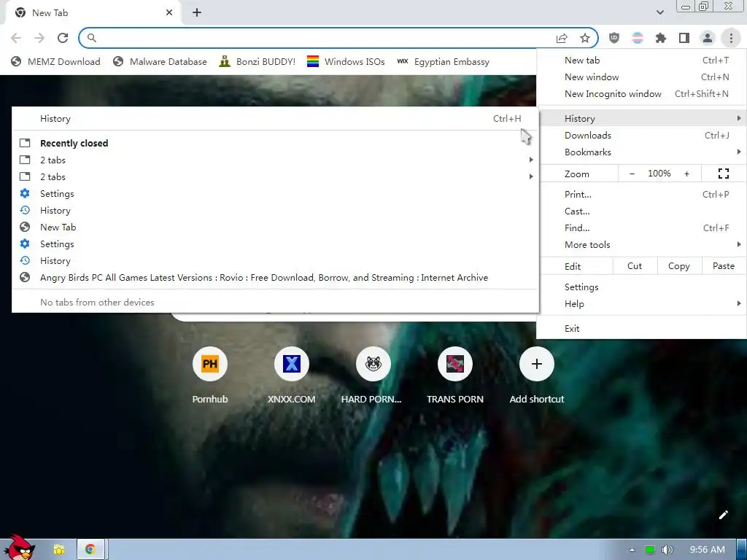Toggle the side panel icon
The height and width of the screenshot is (560, 747).
[684, 38]
